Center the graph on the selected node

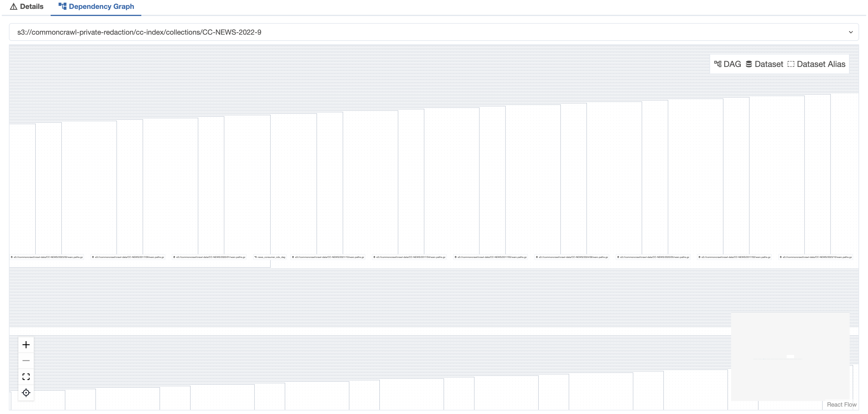click(x=26, y=392)
